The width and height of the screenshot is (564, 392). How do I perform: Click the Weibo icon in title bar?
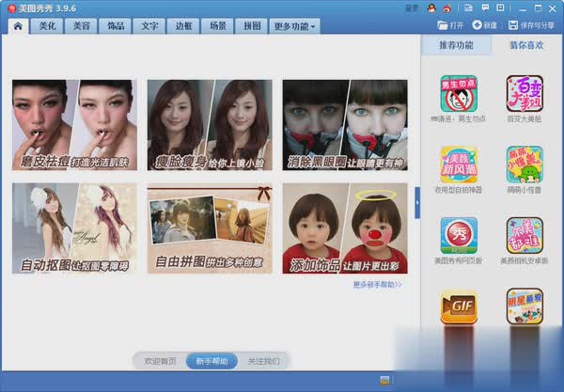(x=447, y=8)
